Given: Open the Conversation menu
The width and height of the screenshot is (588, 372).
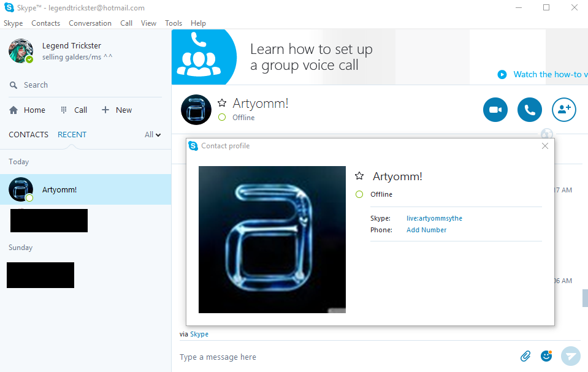Looking at the screenshot, I should (90, 23).
